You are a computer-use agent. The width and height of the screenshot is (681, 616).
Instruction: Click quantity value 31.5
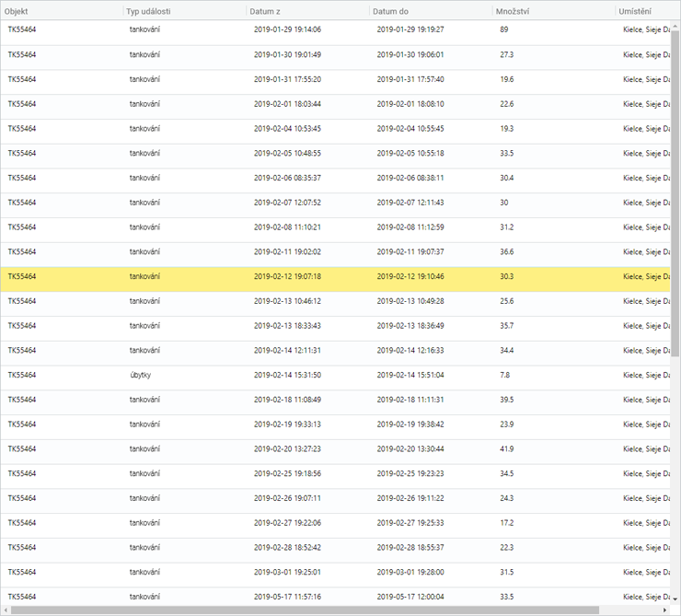[x=506, y=572]
